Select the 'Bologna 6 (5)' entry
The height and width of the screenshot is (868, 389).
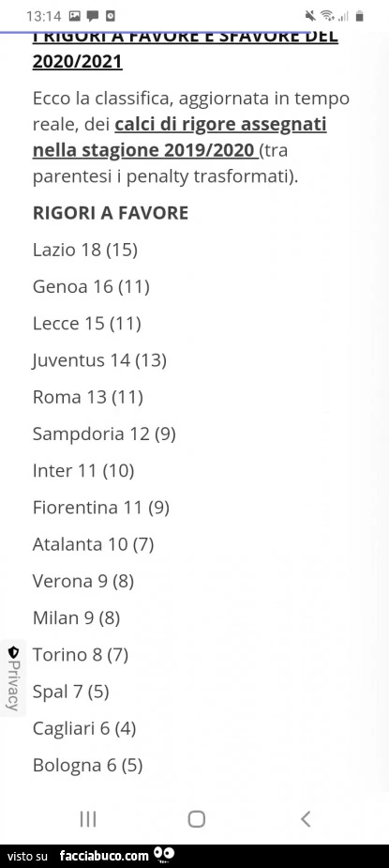pos(87,766)
